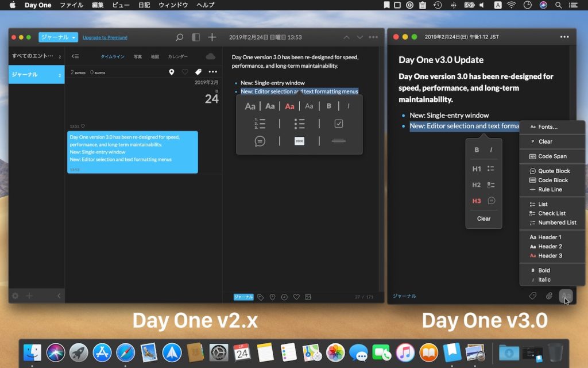Toggle the sidebar panel icon in v2 window
This screenshot has width=588, height=368.
tap(196, 37)
